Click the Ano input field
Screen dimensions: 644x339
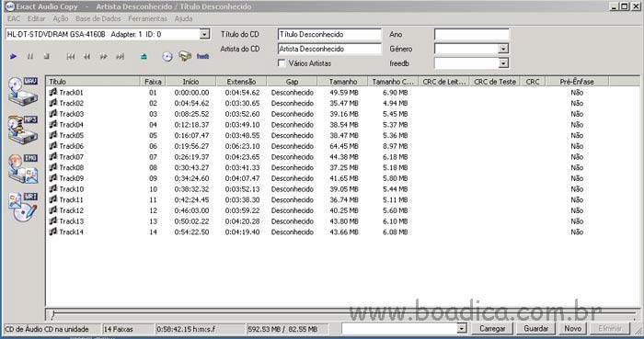click(x=471, y=34)
